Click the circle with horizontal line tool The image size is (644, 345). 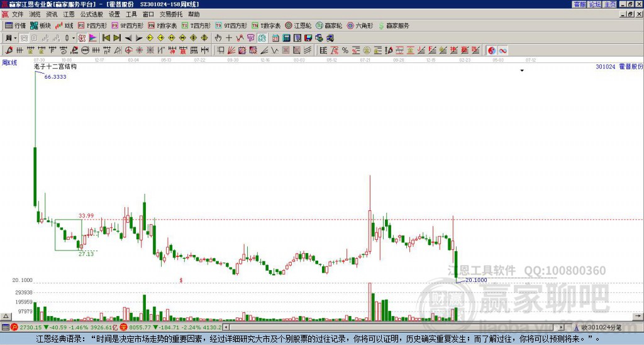(x=85, y=50)
